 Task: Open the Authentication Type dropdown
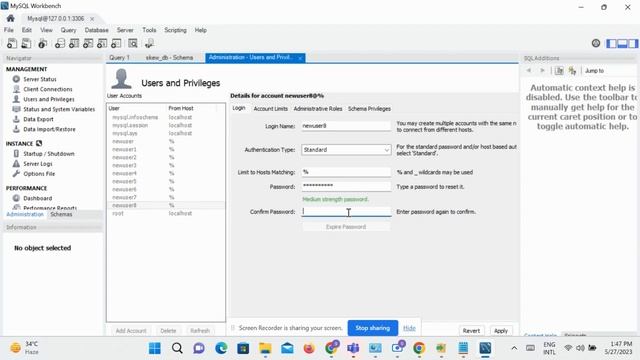tap(346, 150)
